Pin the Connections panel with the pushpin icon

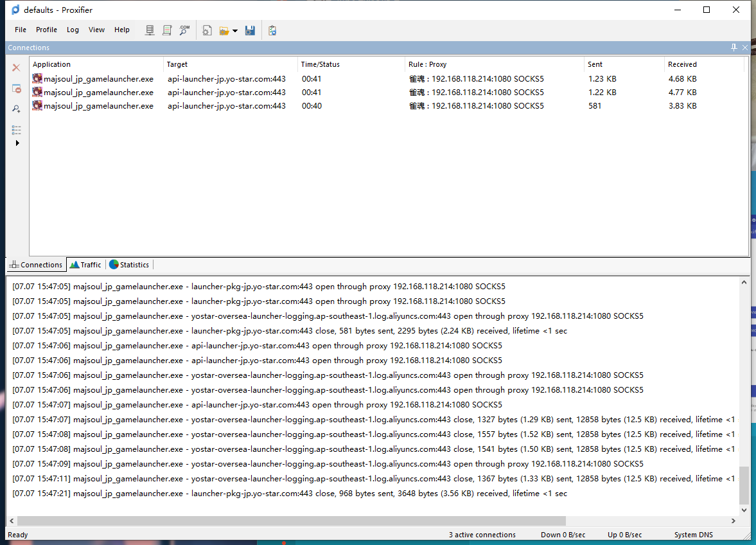click(x=734, y=48)
